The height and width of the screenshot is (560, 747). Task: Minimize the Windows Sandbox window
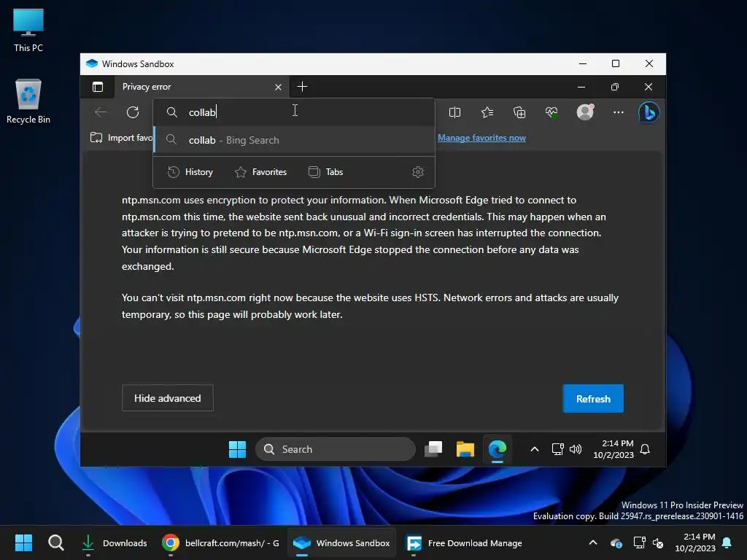tap(583, 64)
